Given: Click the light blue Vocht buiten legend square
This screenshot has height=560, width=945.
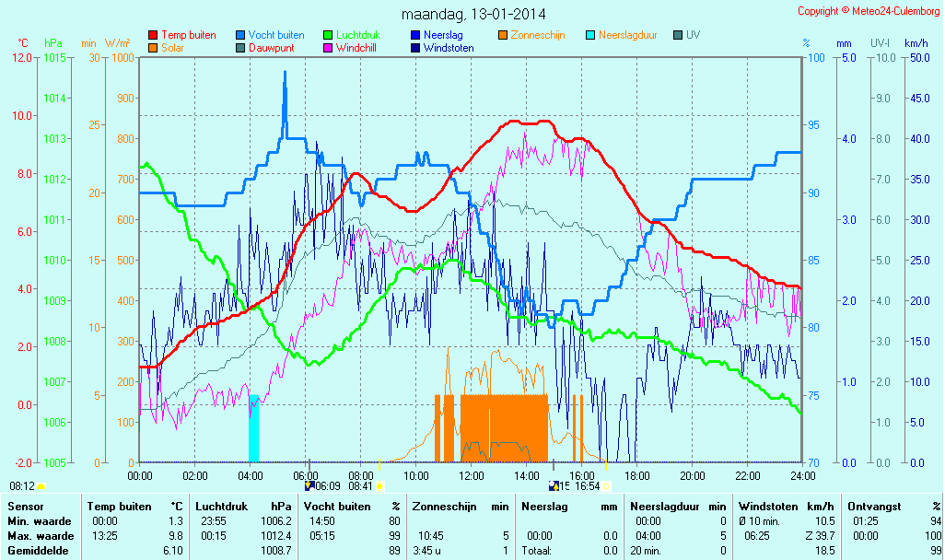Looking at the screenshot, I should [240, 35].
